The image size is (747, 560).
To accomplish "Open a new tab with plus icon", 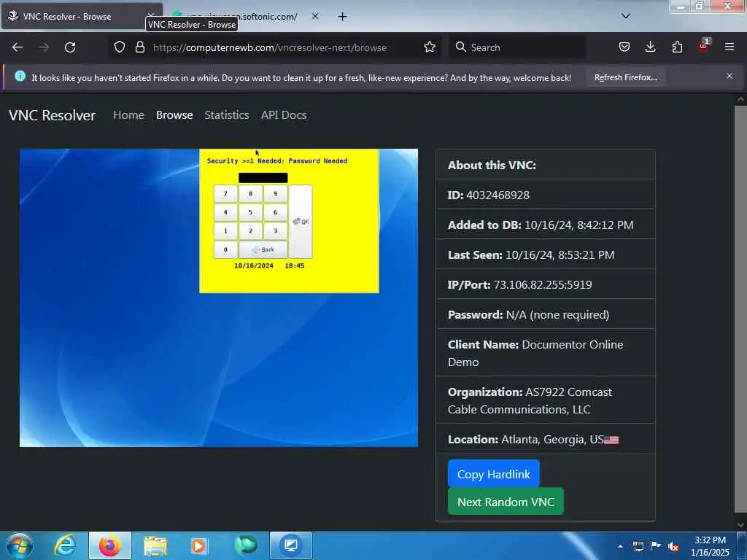I will coord(343,17).
